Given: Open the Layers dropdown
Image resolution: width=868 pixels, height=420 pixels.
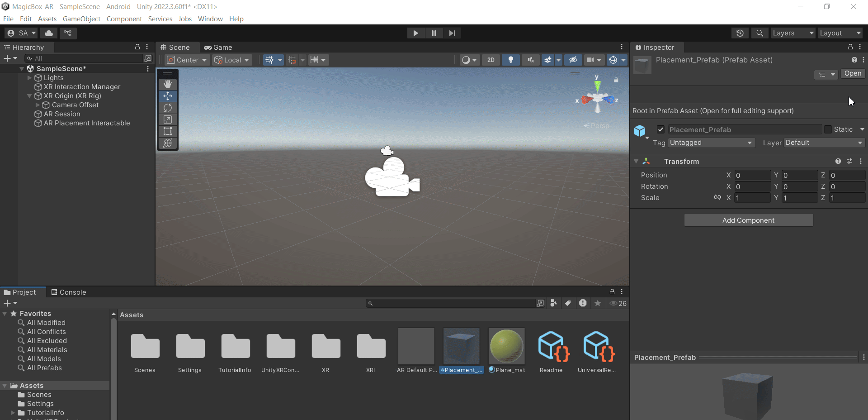Looking at the screenshot, I should (793, 33).
